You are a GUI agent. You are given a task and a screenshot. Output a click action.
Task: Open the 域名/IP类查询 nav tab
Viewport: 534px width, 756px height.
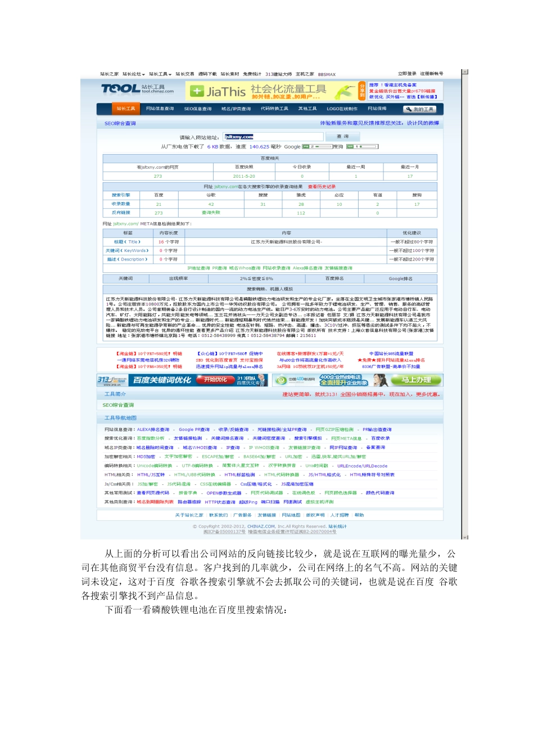236,109
